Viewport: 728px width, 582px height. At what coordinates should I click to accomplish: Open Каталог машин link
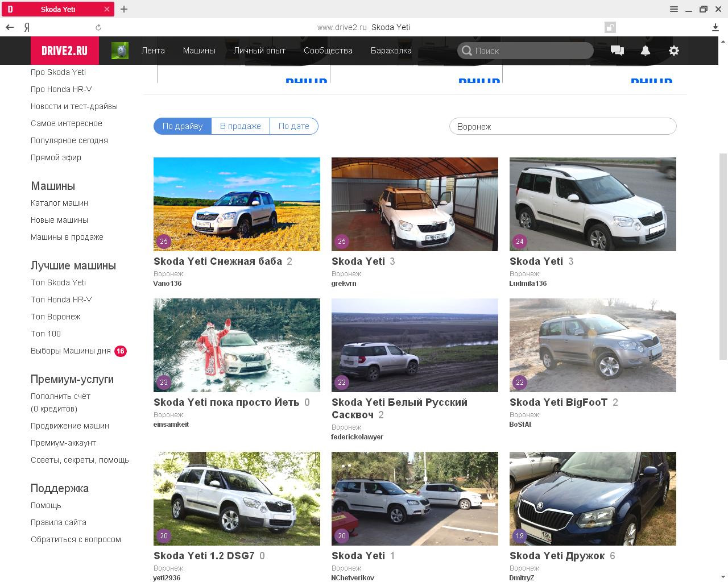click(x=59, y=203)
